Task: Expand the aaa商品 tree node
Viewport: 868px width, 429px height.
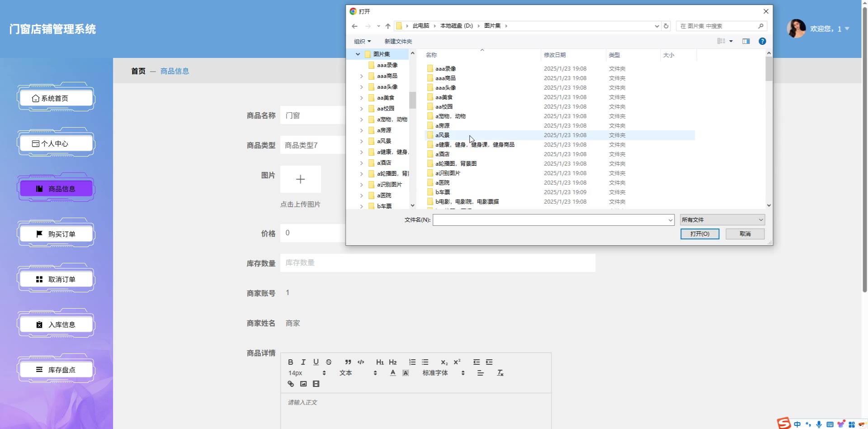Action: tap(361, 76)
